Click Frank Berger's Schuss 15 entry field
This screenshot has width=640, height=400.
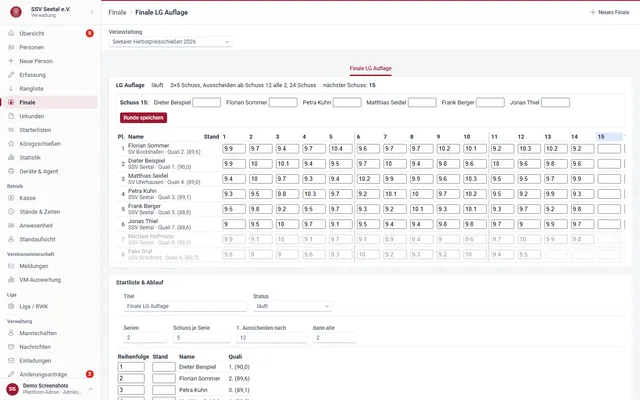tap(490, 102)
